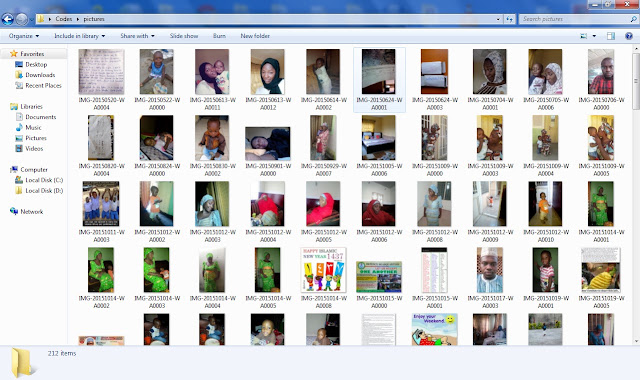Select thumbnail IMG-20151012-WA0010
The width and height of the screenshot is (640, 380).
click(545, 204)
